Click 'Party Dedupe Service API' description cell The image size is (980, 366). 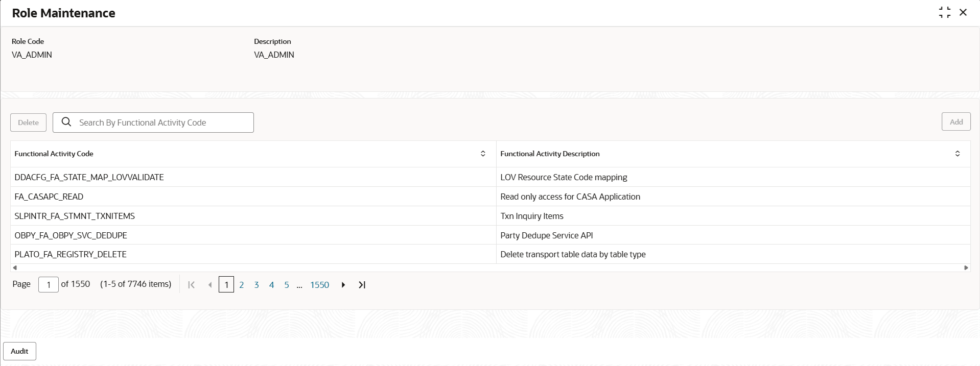[547, 235]
